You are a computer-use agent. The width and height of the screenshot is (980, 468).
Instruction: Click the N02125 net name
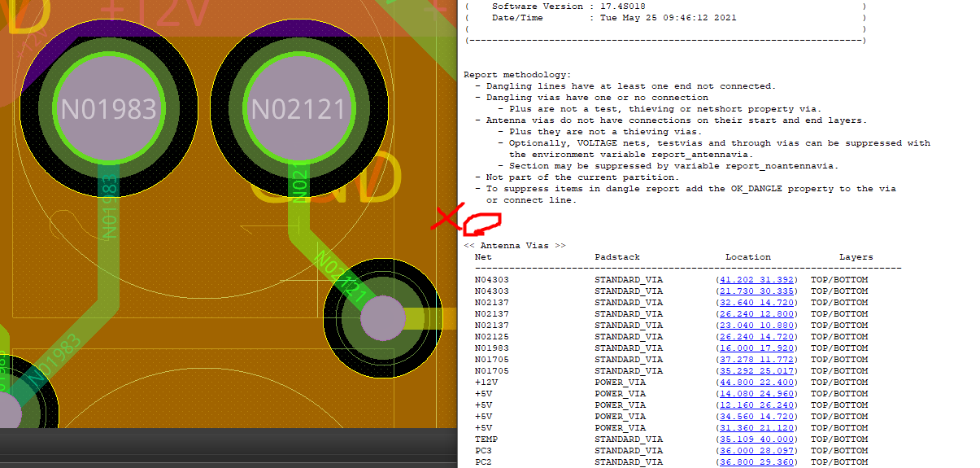[x=492, y=336]
